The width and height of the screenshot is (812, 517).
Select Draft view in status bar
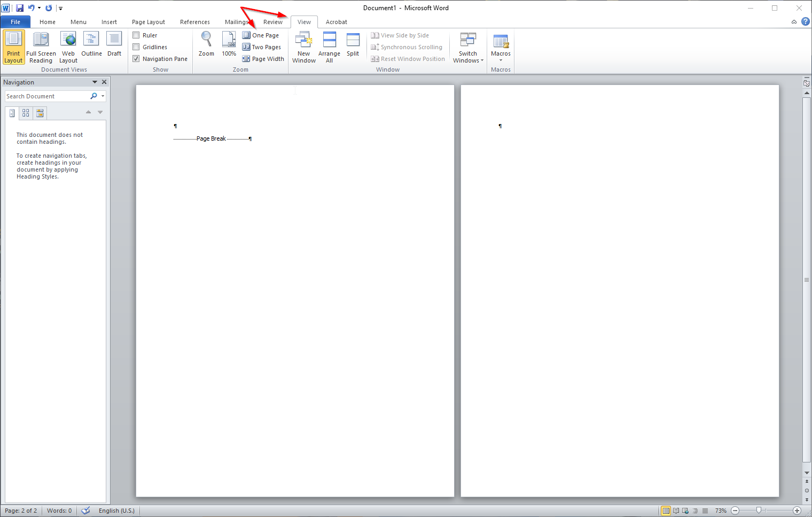tap(705, 511)
